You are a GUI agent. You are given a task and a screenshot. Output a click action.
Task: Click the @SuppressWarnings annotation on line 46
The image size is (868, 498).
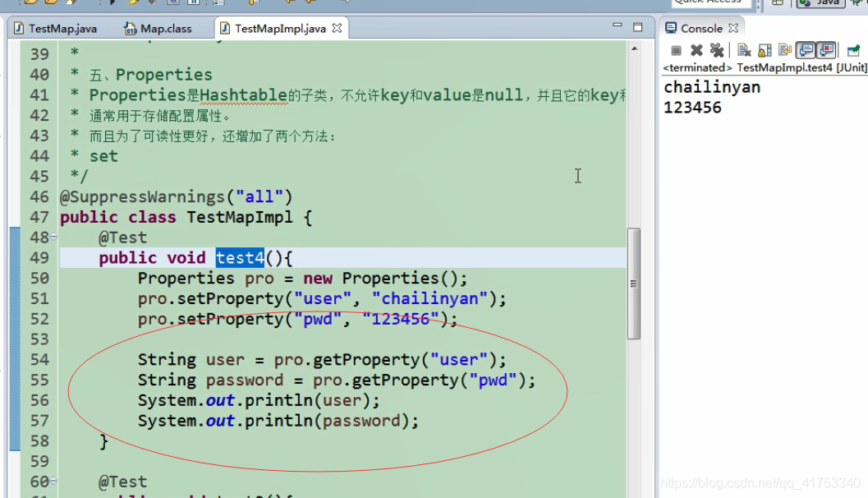[176, 196]
